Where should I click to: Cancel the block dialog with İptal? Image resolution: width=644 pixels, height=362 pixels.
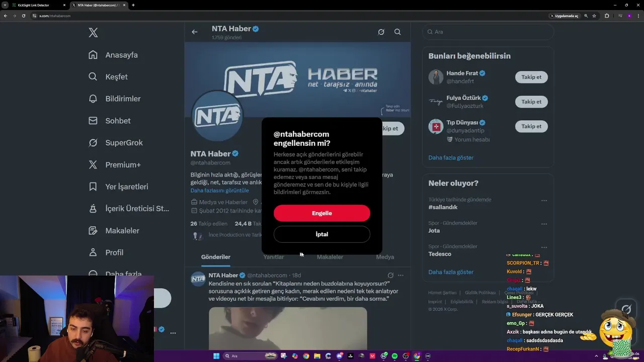coord(322,234)
